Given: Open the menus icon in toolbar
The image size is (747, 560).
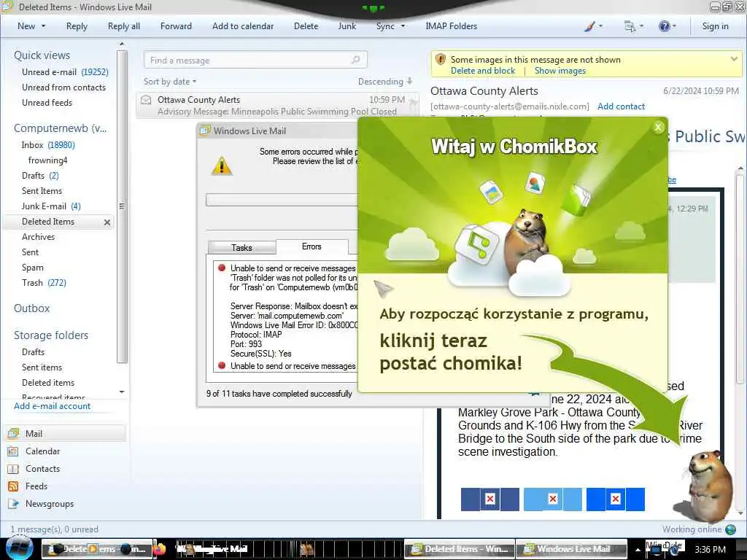Looking at the screenshot, I should pos(630,27).
